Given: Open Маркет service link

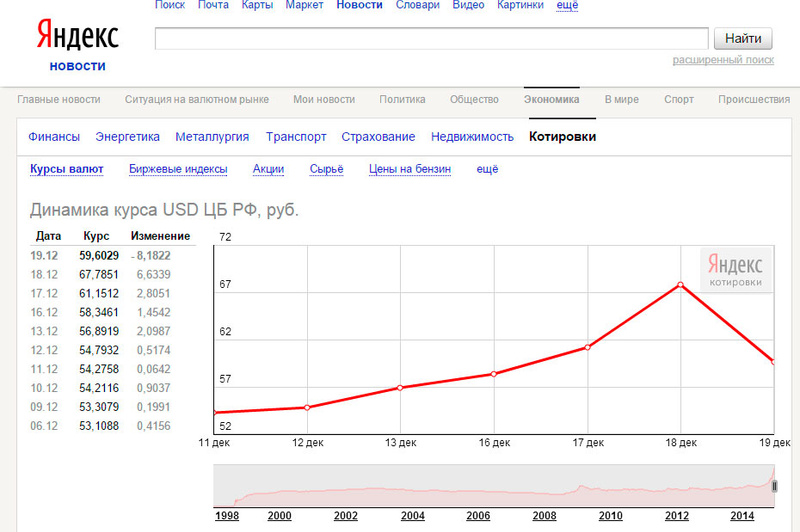Looking at the screenshot, I should click(x=304, y=5).
